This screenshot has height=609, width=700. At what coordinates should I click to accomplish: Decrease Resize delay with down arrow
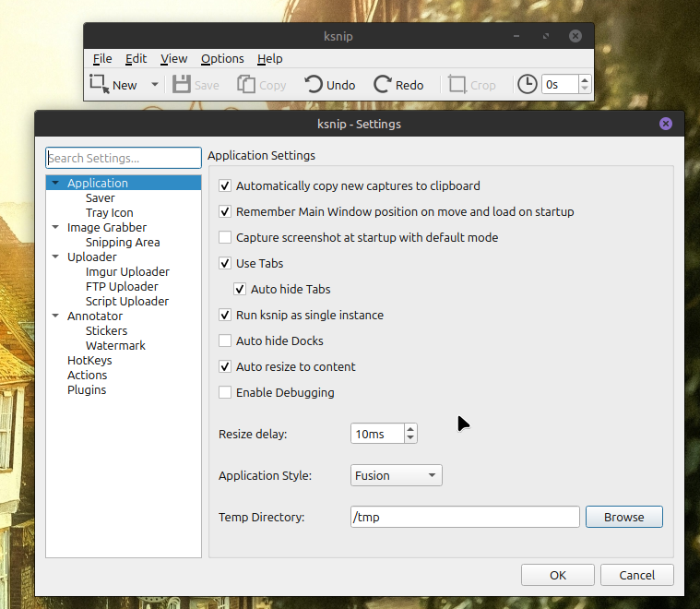click(410, 438)
